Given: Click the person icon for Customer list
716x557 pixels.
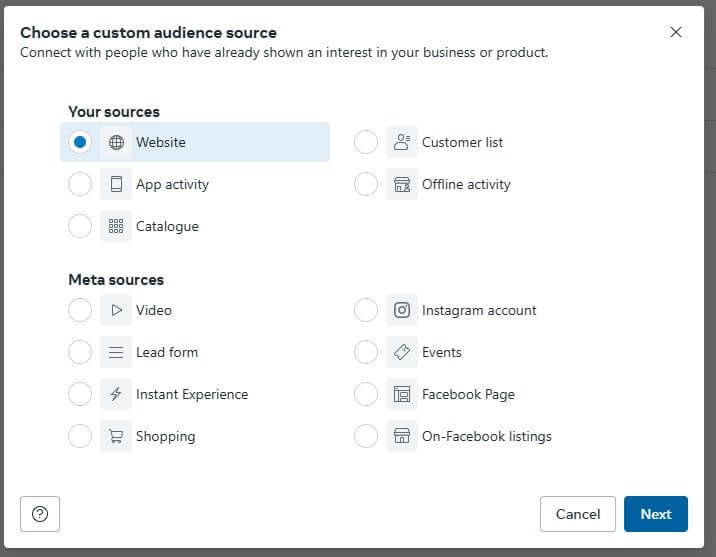Looking at the screenshot, I should coord(402,142).
